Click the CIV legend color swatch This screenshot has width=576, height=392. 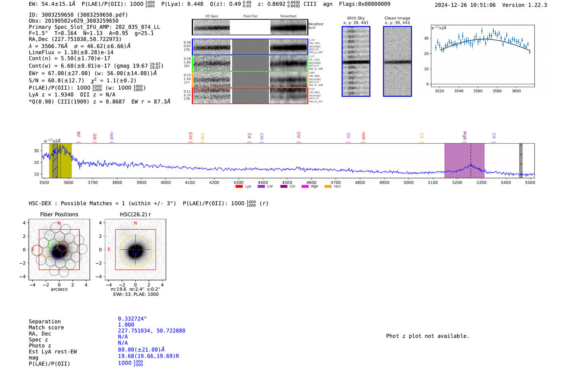pyautogui.click(x=261, y=186)
